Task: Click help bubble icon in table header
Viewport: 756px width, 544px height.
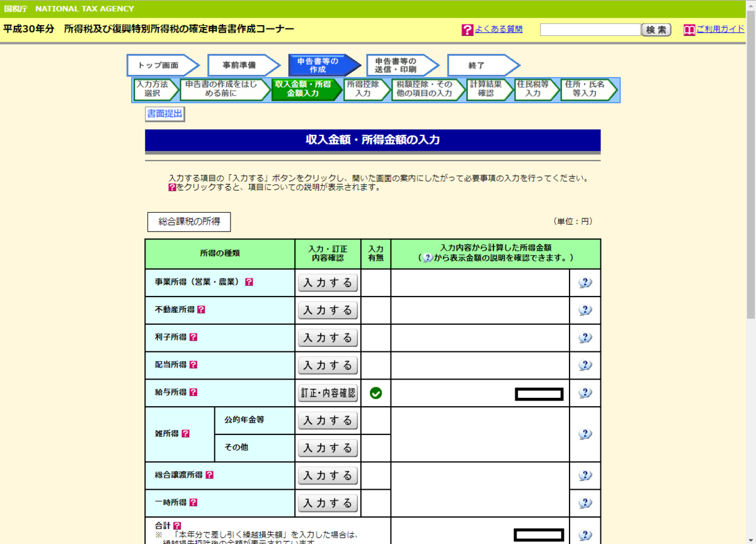Action: coord(428,258)
